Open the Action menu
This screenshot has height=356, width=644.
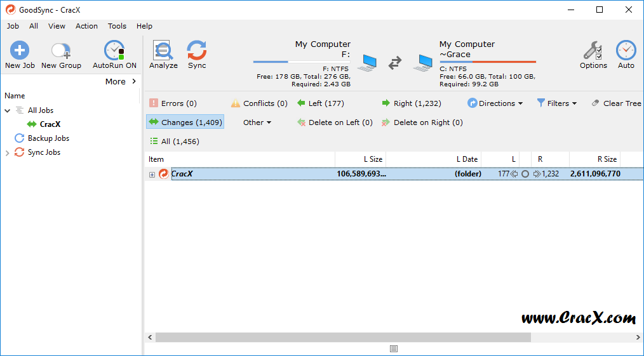point(86,26)
